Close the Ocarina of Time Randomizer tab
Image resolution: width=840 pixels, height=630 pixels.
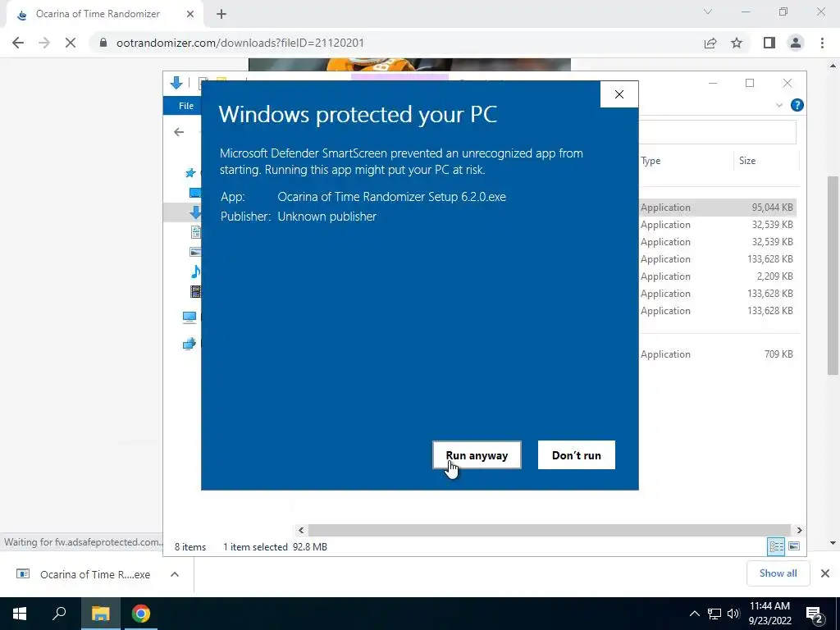click(x=190, y=15)
